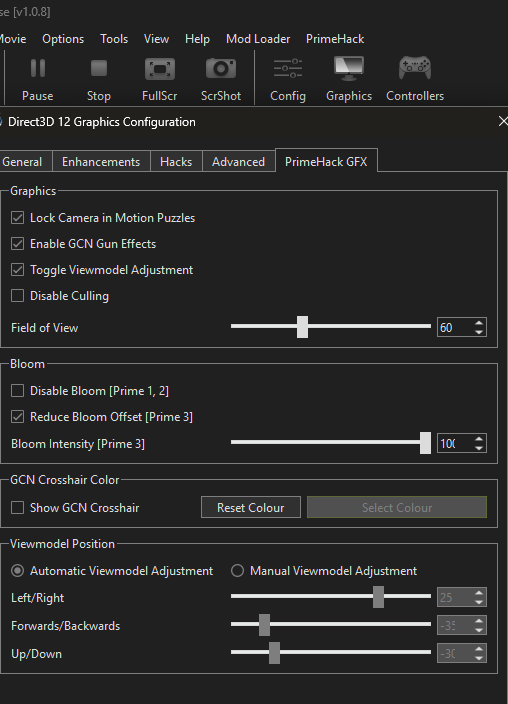The height and width of the screenshot is (704, 508).
Task: Click the Left/Right value spinbox
Action: pyautogui.click(x=462, y=597)
